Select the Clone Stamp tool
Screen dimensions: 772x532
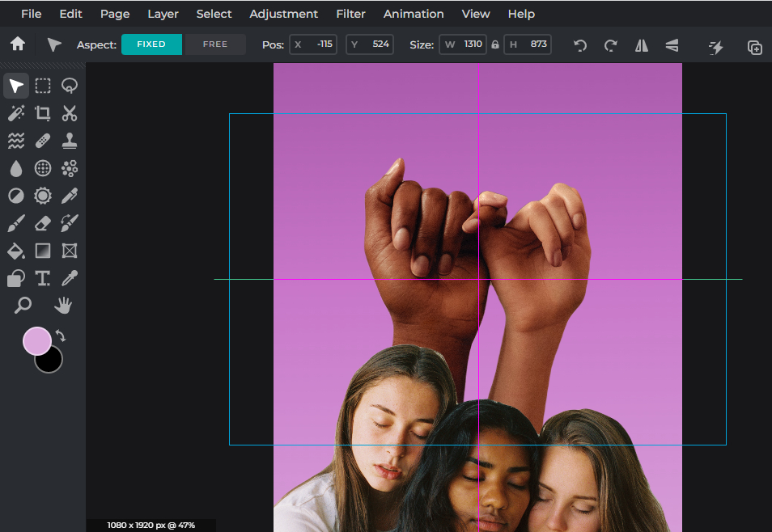pos(69,140)
